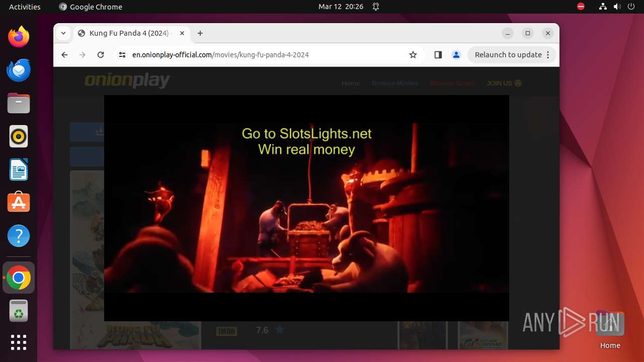This screenshot has width=644, height=362.
Task: Open new tab with plus button
Action: point(200,33)
